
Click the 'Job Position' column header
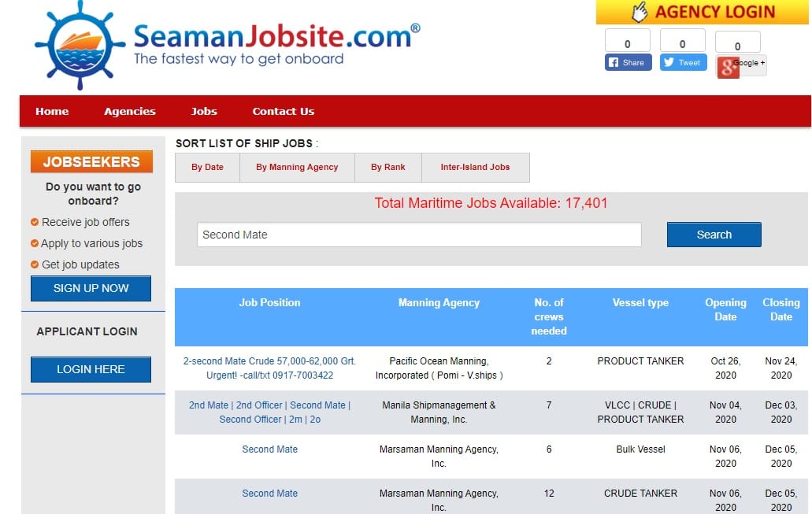click(x=269, y=303)
